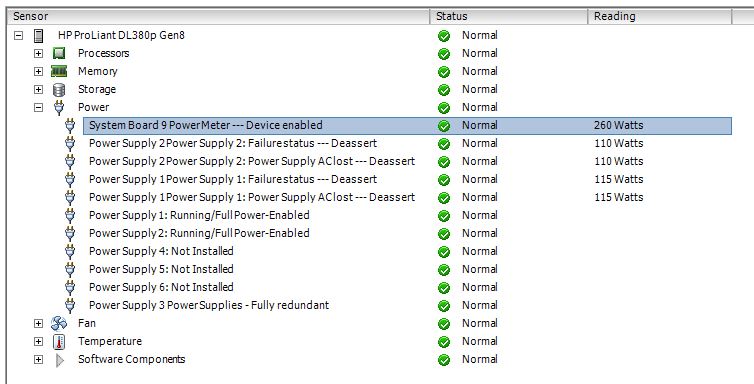Sort by the Status column header
Viewport: 754px width, 384px height.
[x=509, y=16]
